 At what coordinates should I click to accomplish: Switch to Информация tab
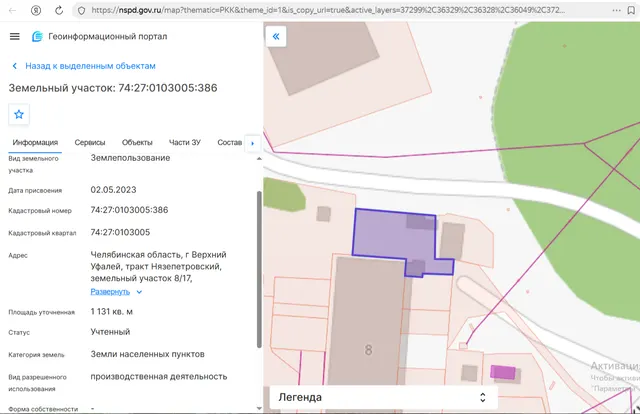click(x=35, y=142)
